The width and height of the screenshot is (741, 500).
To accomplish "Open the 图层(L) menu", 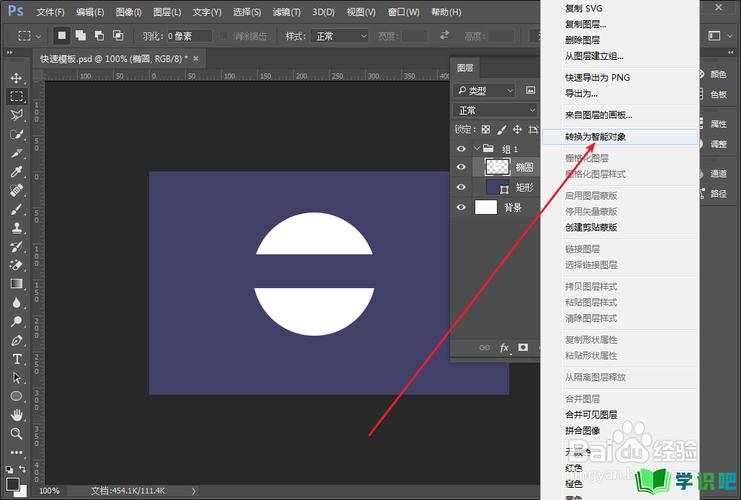I will coord(167,12).
